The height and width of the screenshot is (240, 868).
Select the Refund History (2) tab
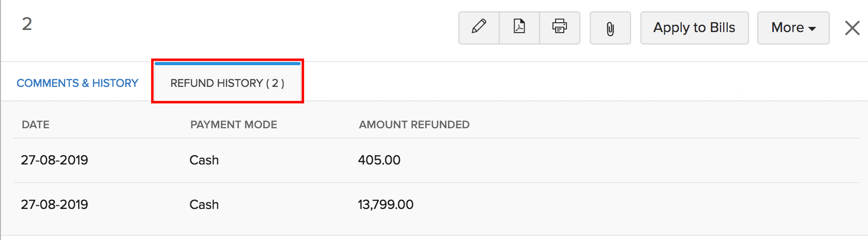pyautogui.click(x=227, y=83)
